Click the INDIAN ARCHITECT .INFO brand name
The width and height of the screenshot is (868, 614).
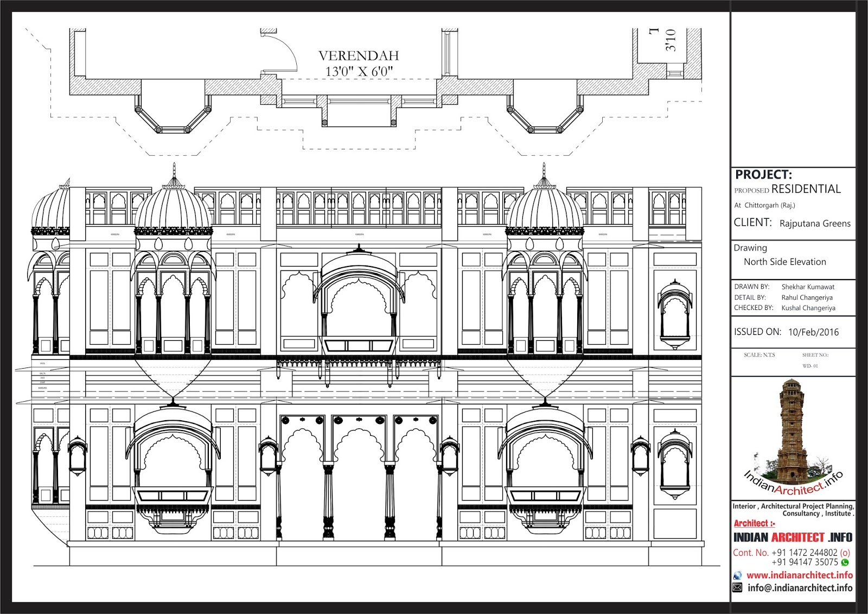coord(793,537)
